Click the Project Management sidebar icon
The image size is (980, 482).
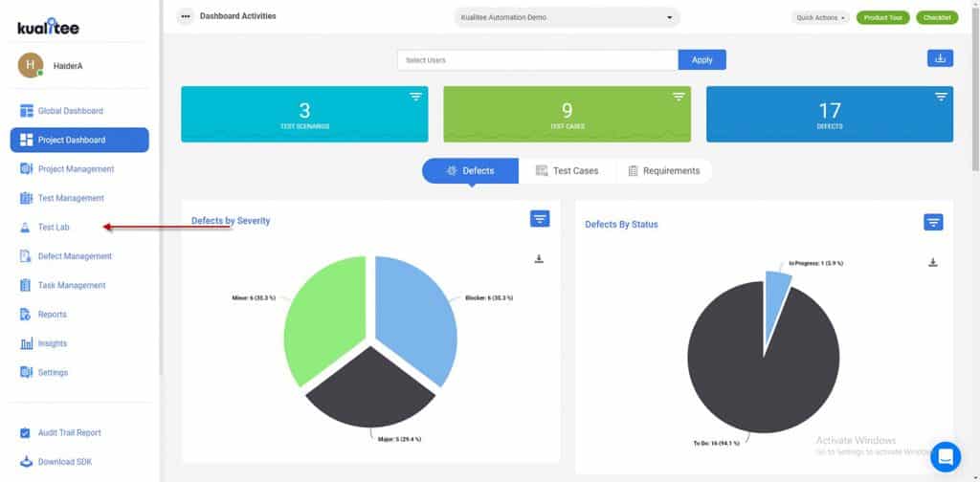pos(26,169)
